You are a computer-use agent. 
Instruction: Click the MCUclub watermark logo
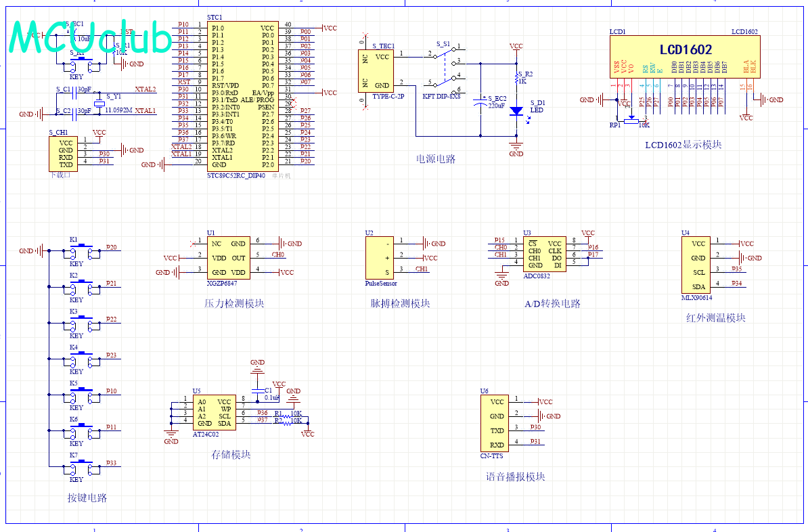click(x=90, y=37)
